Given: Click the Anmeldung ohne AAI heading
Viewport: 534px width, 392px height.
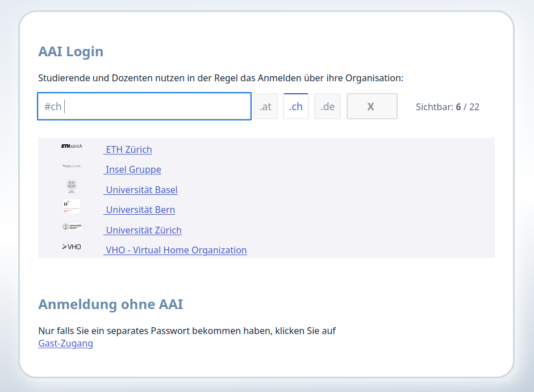Looking at the screenshot, I should point(111,304).
